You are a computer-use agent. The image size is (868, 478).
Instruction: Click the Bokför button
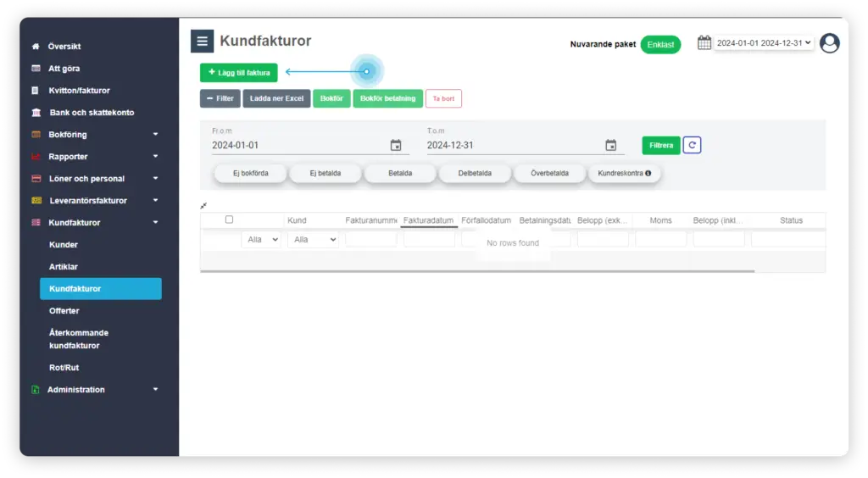331,98
